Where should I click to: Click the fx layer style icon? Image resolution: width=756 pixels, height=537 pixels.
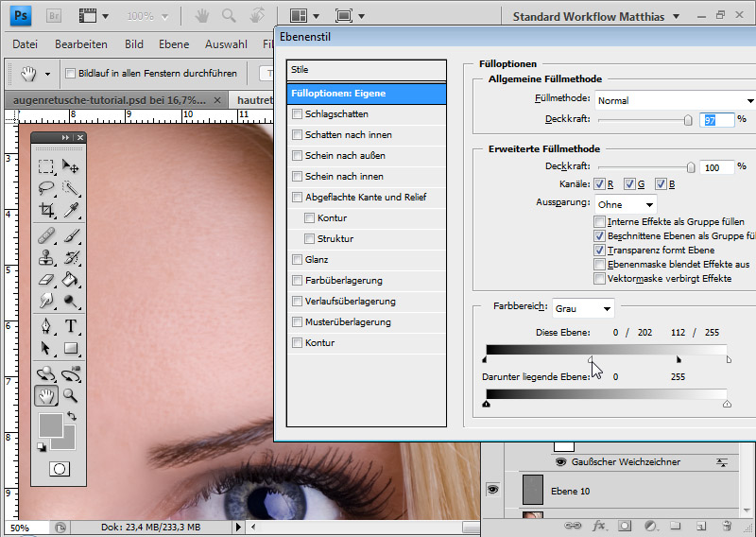point(598,525)
